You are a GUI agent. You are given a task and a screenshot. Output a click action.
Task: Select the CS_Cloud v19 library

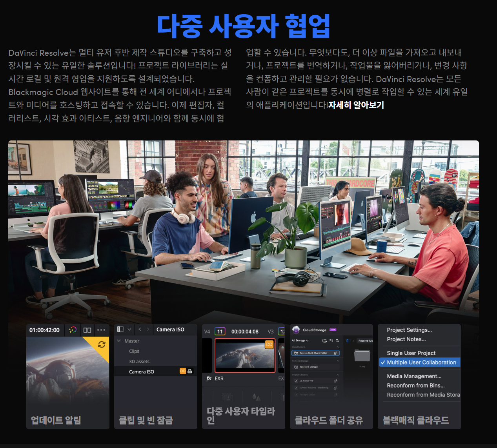click(316, 381)
